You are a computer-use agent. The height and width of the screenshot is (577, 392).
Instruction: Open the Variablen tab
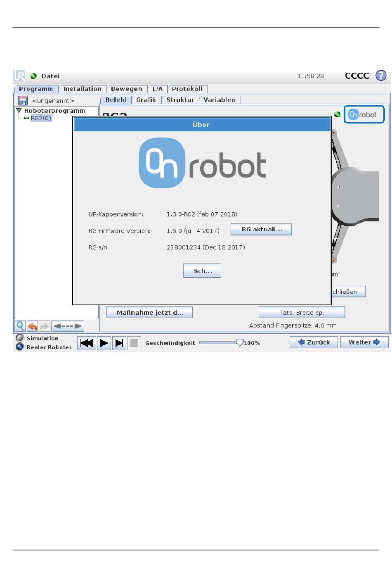coord(220,100)
